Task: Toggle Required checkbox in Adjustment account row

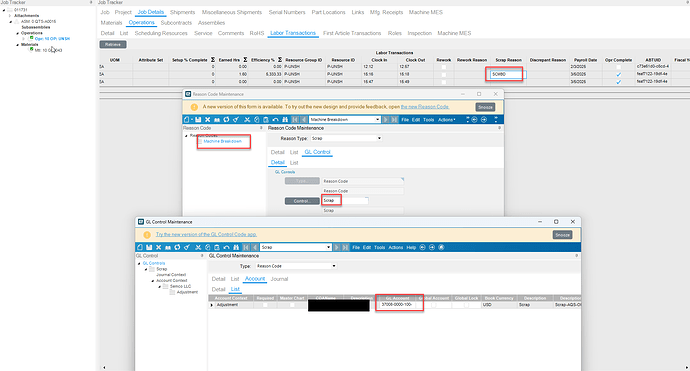Action: pos(265,305)
